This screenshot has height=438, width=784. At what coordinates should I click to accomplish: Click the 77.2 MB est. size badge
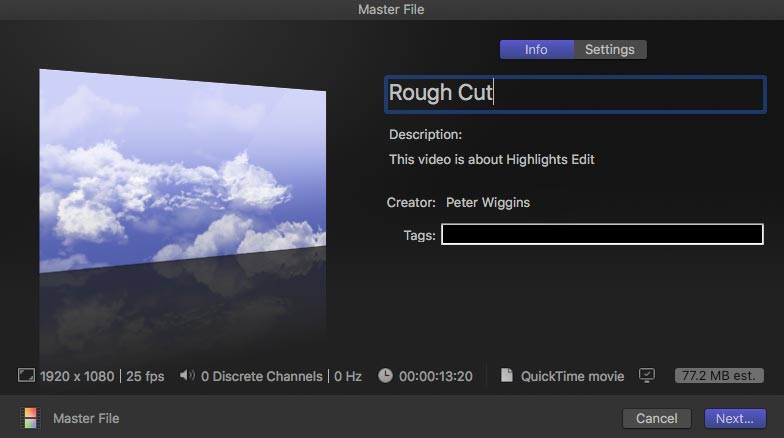click(x=719, y=376)
